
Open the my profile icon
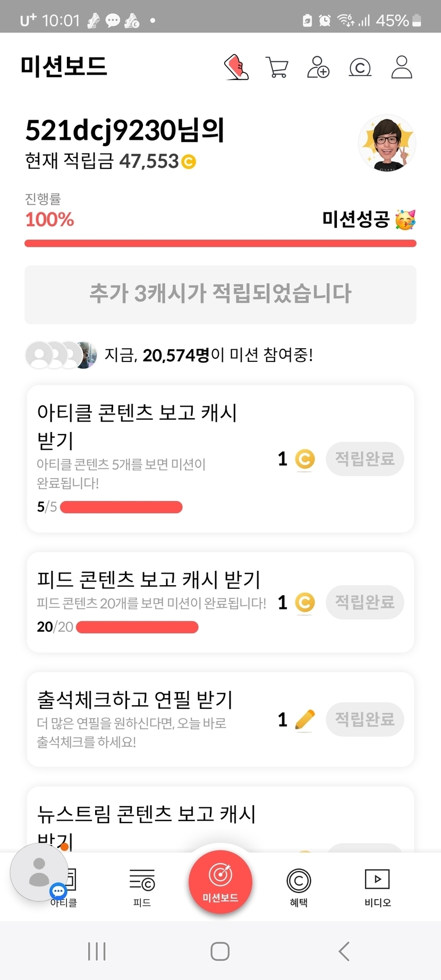[x=402, y=67]
